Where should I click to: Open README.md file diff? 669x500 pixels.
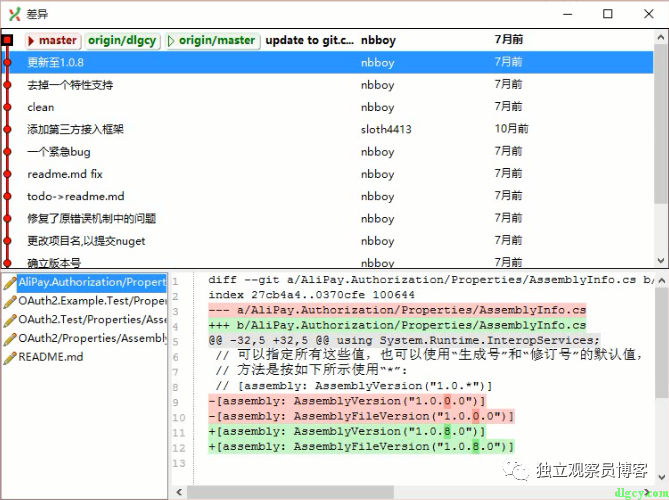click(x=51, y=358)
